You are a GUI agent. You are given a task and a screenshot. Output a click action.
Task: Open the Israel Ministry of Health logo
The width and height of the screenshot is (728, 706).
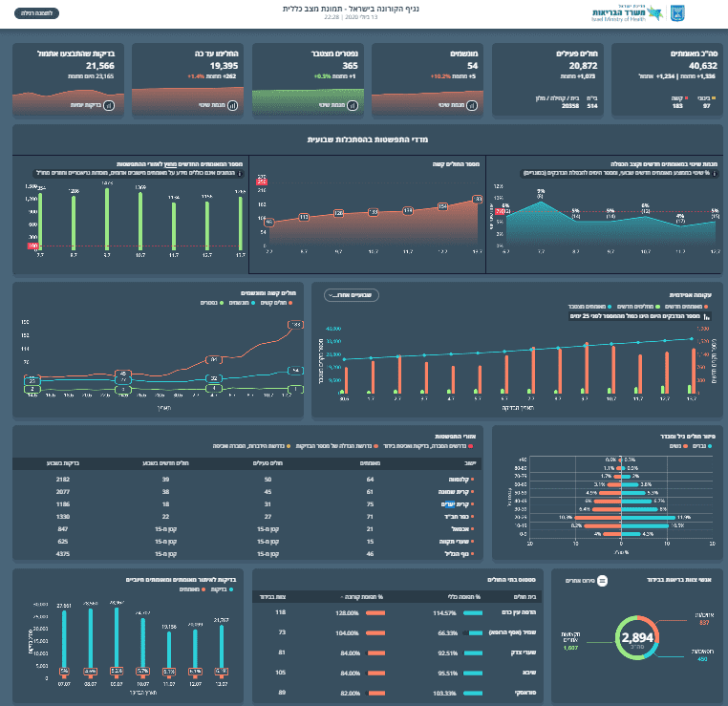(627, 13)
